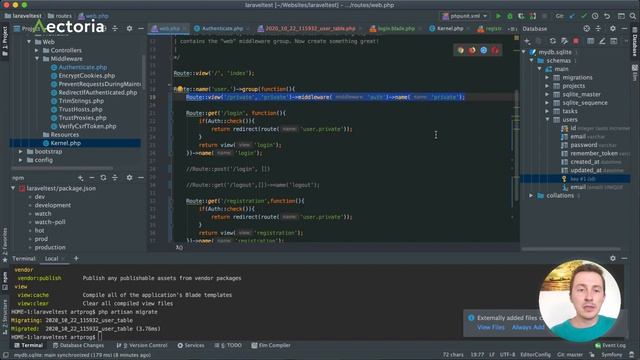Viewport: 640px width, 360px height.
Task: Expand the migrations table in Database tree
Action: [547, 78]
